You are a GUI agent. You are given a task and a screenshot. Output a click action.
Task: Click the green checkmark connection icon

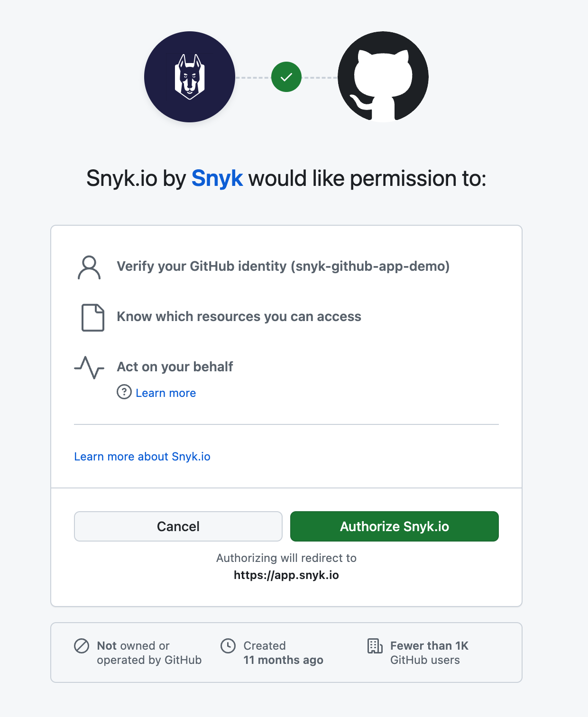(x=286, y=77)
